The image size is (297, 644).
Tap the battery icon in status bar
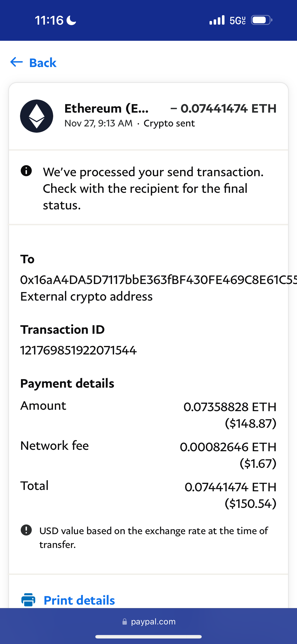[261, 20]
